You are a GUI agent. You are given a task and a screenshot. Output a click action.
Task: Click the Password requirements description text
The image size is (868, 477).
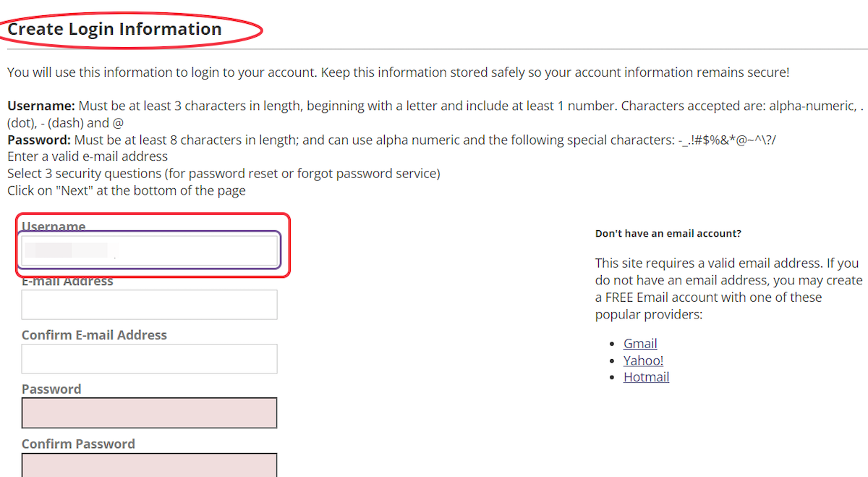pos(391,139)
